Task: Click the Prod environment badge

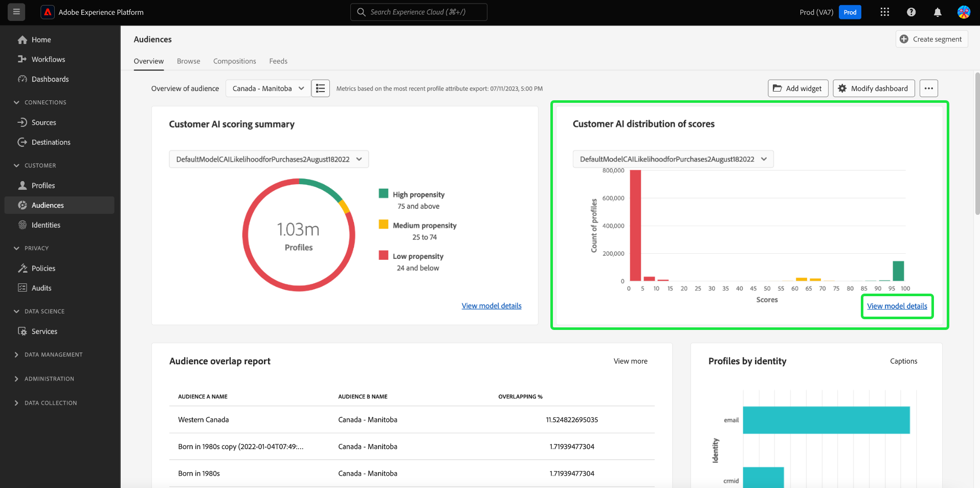Action: (x=850, y=12)
